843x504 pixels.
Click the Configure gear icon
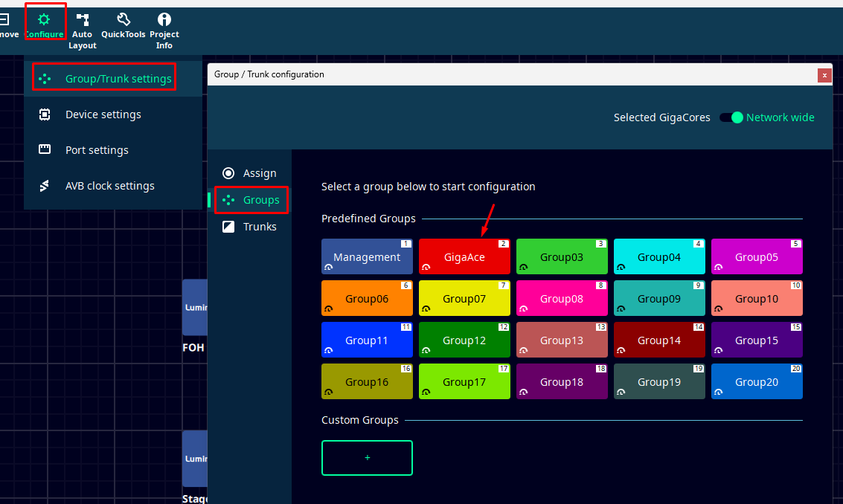point(44,19)
